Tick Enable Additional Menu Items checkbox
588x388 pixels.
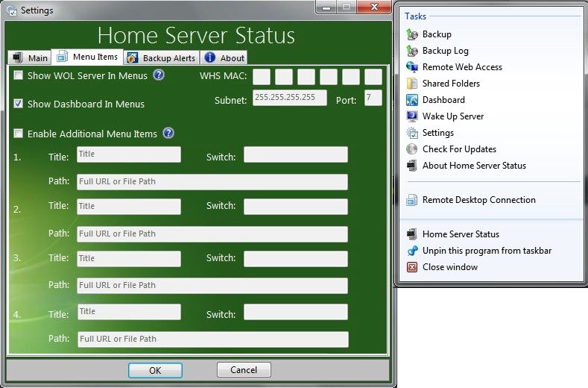[x=18, y=134]
